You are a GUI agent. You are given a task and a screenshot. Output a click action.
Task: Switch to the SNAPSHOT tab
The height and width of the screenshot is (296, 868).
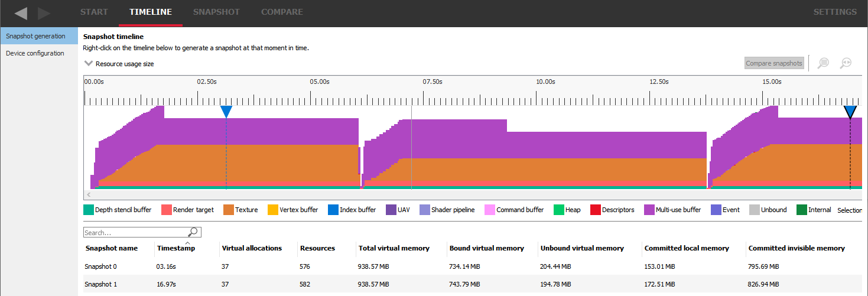216,12
